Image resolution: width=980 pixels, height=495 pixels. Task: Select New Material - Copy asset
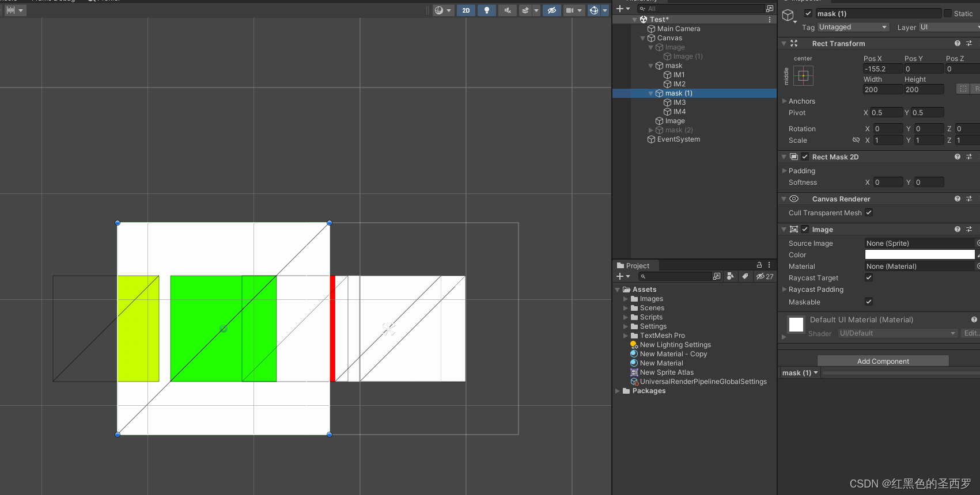(x=673, y=354)
